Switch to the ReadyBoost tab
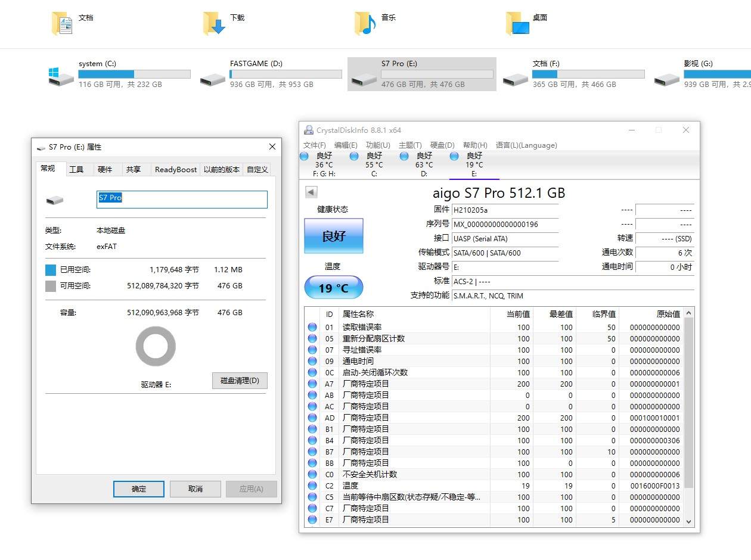 175,169
